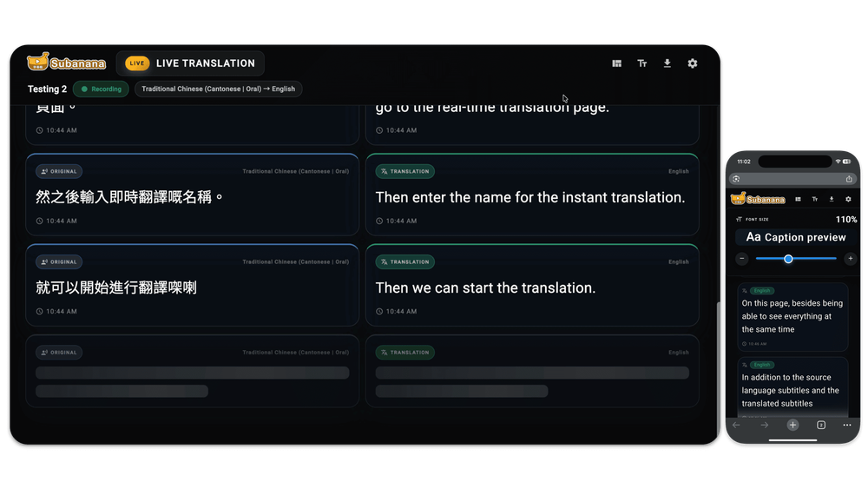Open settings gear in desktop toolbar

[693, 63]
